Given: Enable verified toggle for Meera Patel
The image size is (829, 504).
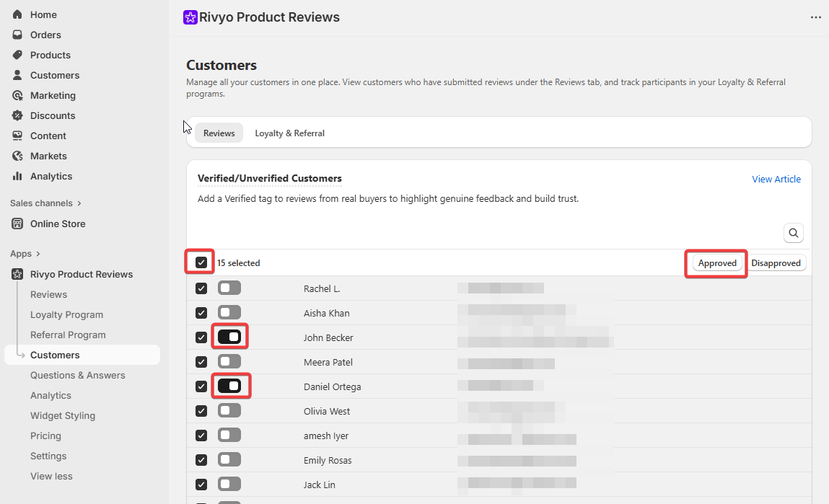Looking at the screenshot, I should [x=229, y=361].
